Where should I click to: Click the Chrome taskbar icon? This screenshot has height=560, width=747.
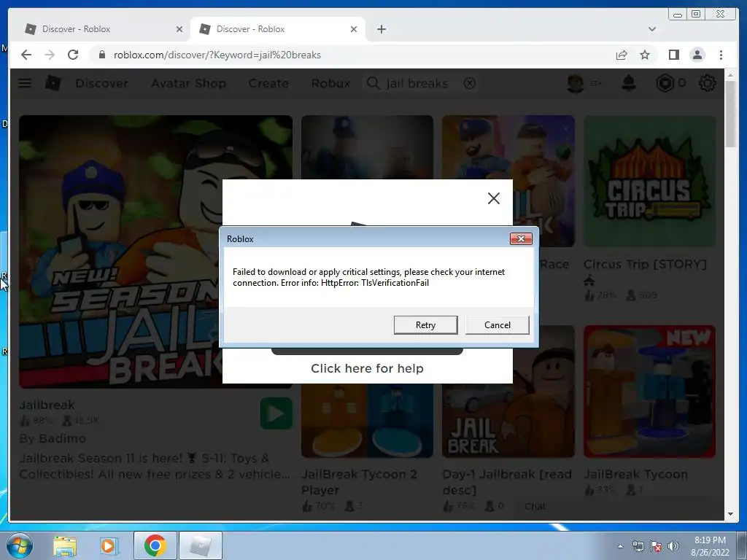click(155, 545)
